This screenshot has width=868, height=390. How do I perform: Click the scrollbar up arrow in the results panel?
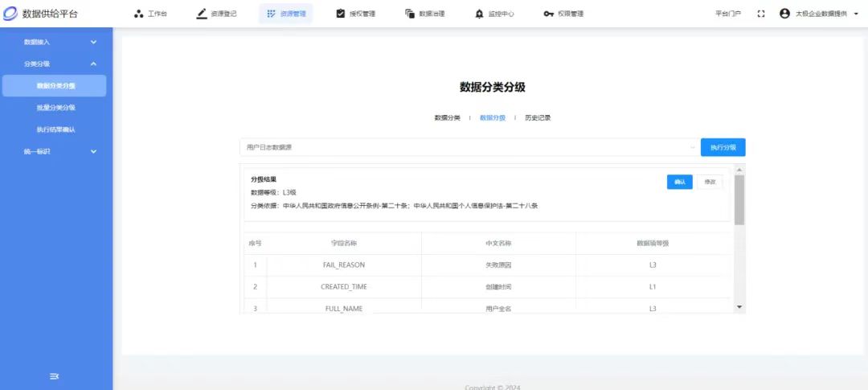[x=739, y=169]
